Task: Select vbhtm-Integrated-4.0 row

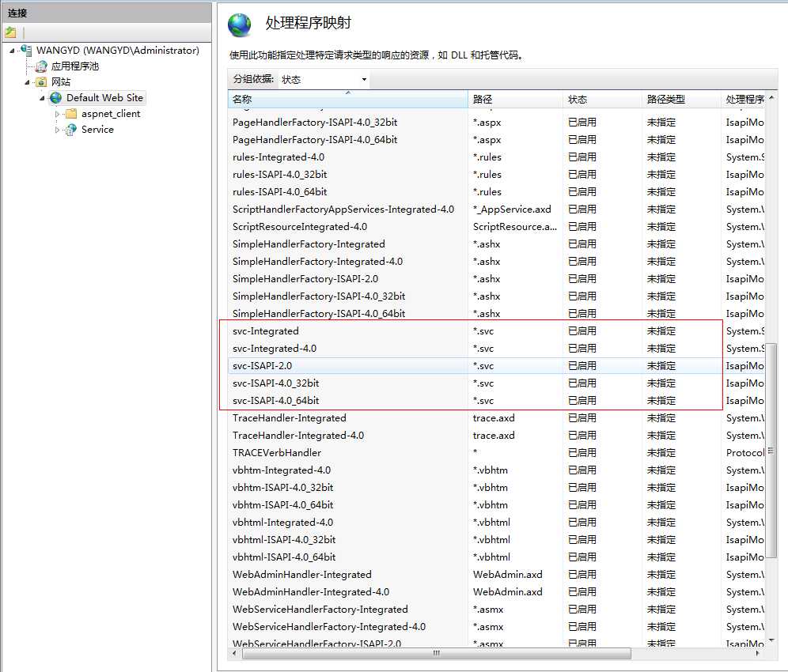Action: pyautogui.click(x=496, y=470)
